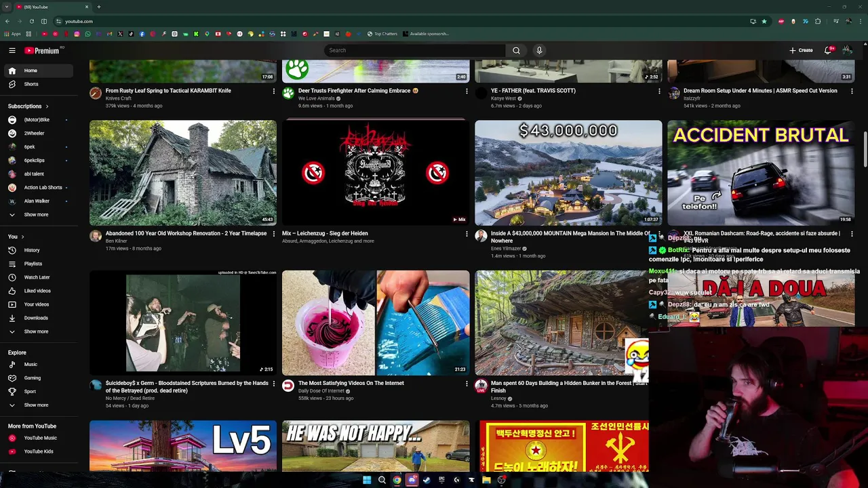
Task: Open Steam from the taskbar
Action: pyautogui.click(x=427, y=480)
